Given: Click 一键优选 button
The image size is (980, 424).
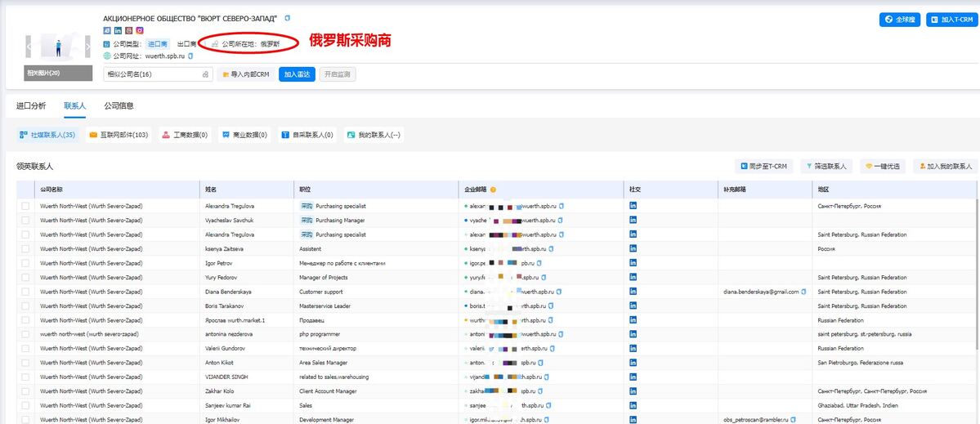Looking at the screenshot, I should pyautogui.click(x=883, y=166).
